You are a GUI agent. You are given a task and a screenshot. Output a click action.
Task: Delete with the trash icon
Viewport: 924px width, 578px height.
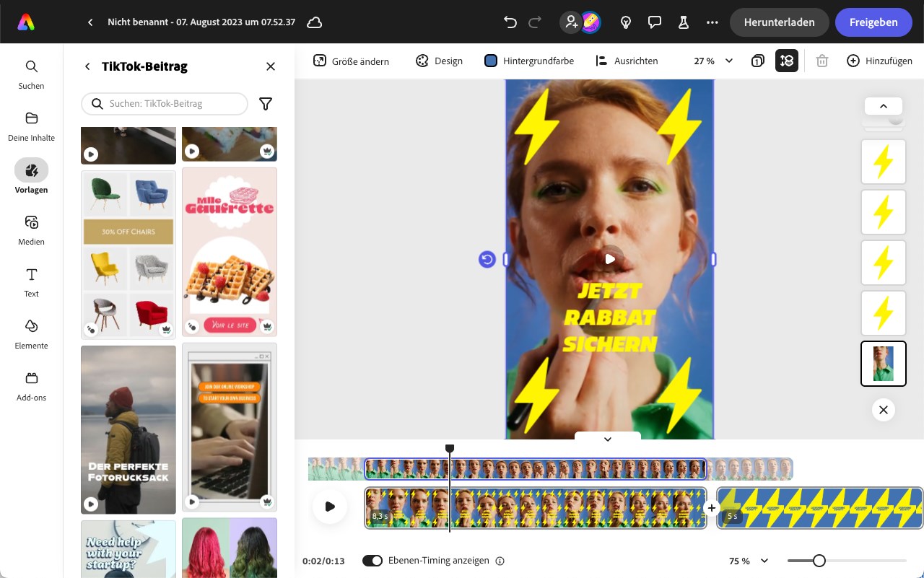tap(821, 61)
